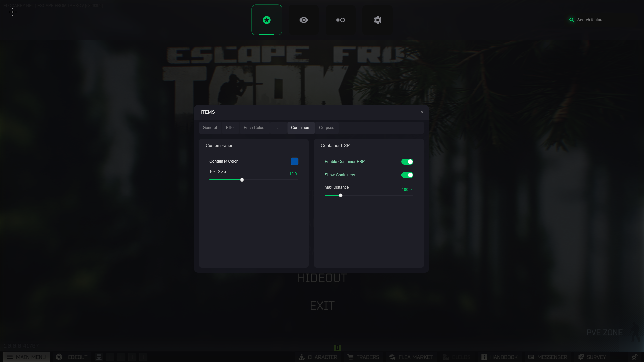Open the Filter tab
The image size is (644, 362).
point(230,128)
